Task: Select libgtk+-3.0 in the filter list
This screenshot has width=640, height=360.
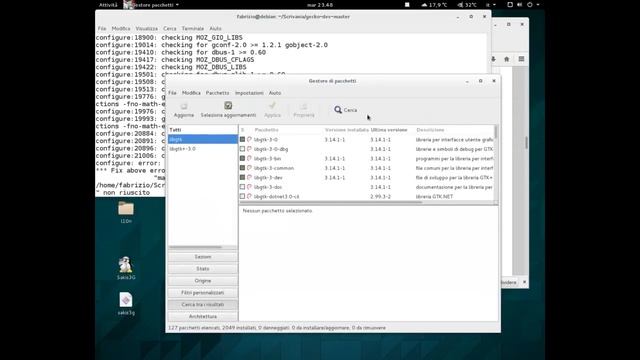Action: pos(203,149)
